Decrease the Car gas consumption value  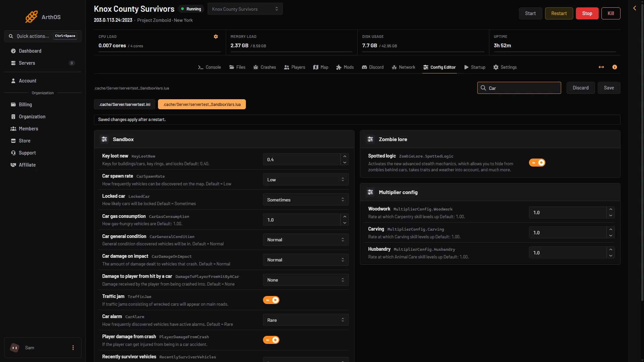[345, 223]
